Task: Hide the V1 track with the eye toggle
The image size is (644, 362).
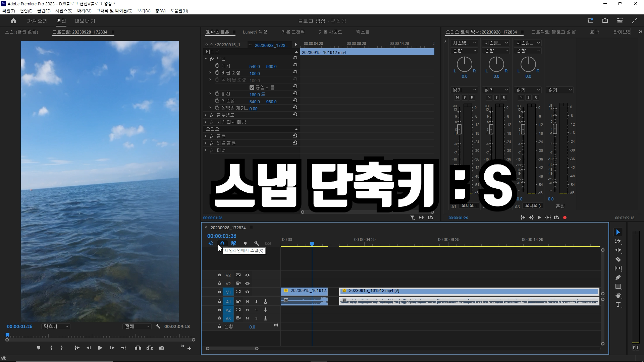Action: point(247,292)
